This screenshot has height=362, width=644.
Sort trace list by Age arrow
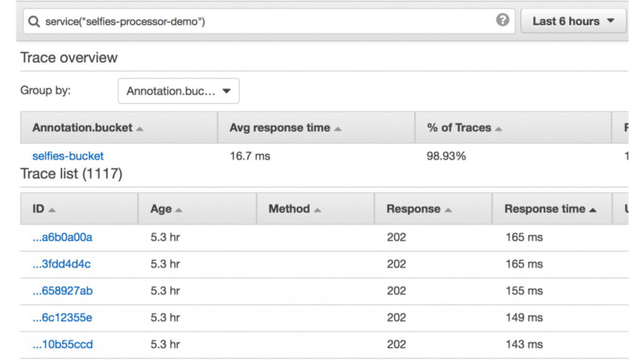tap(179, 210)
